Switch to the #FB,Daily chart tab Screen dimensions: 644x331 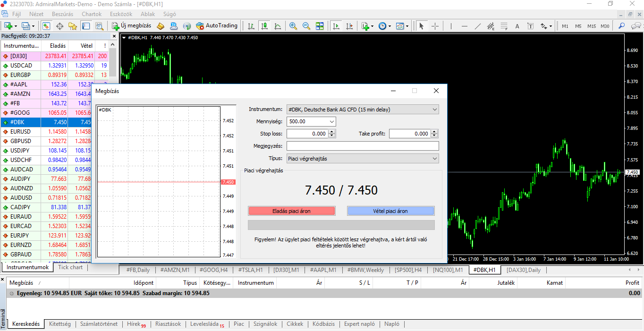pyautogui.click(x=137, y=270)
